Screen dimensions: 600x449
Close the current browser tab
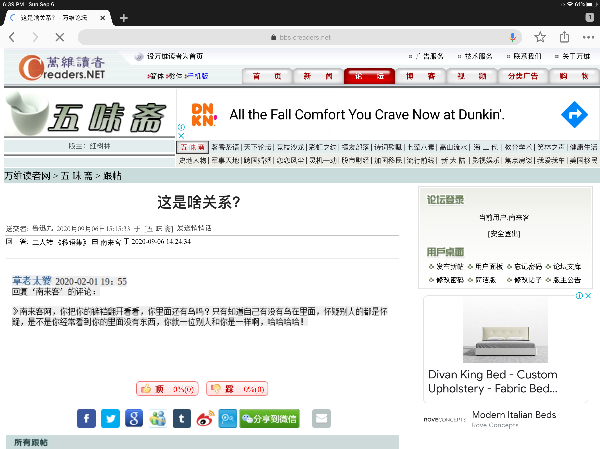[x=103, y=18]
